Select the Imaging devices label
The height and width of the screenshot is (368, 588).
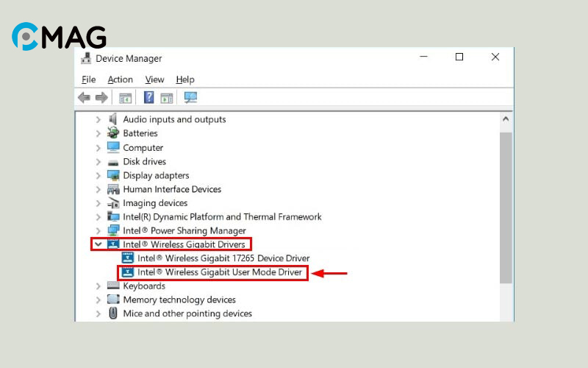155,203
